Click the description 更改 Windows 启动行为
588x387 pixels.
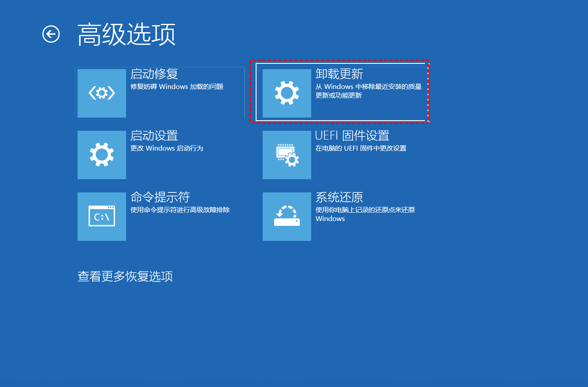(167, 148)
